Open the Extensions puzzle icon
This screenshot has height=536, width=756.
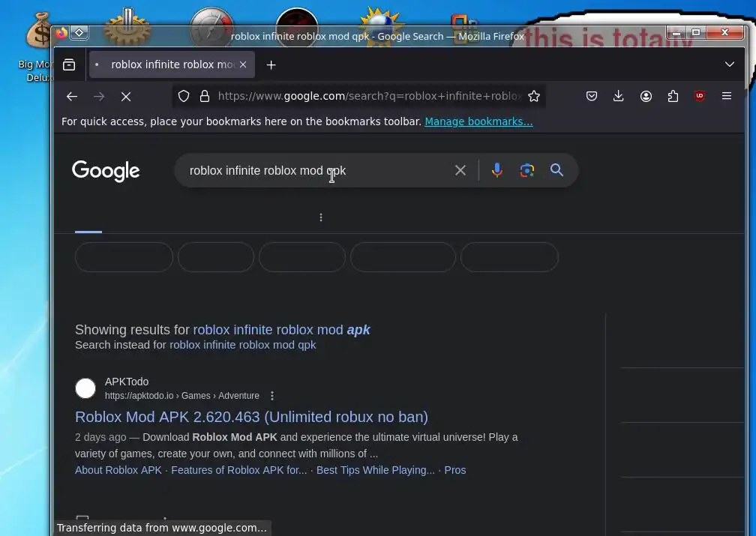coord(673,97)
